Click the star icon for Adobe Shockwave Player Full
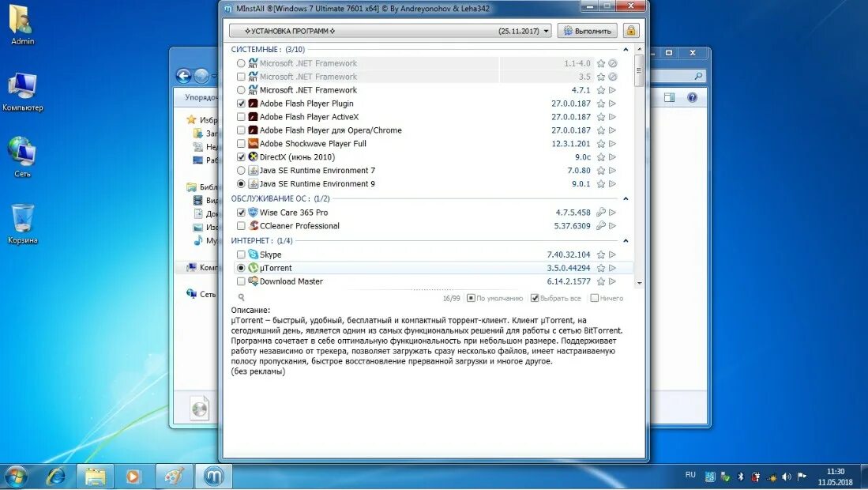Image resolution: width=868 pixels, height=490 pixels. coord(600,144)
